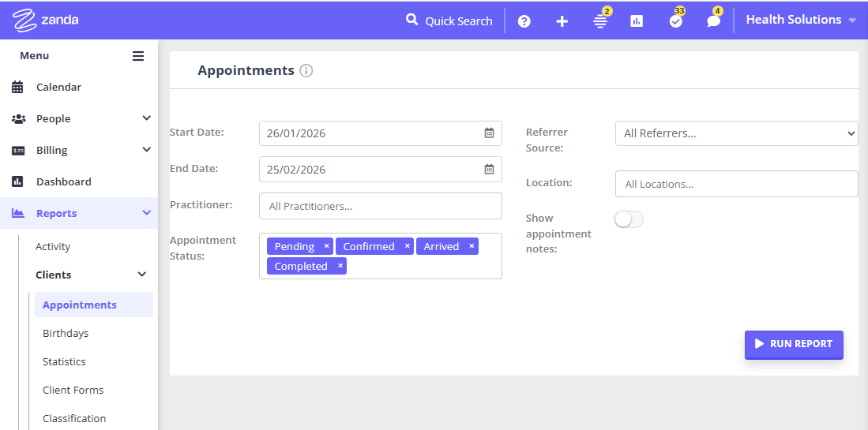
Task: Open tasks checkmark icon with badge 33
Action: [675, 21]
